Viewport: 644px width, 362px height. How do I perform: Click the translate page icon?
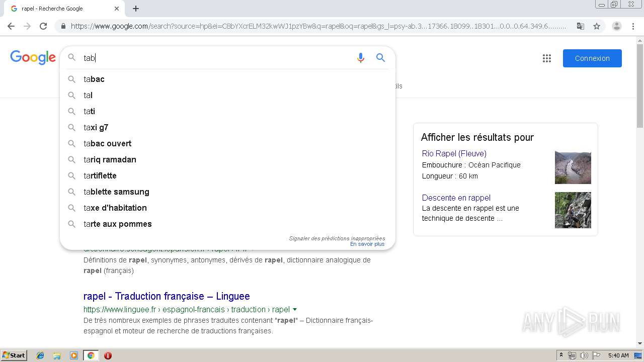tap(580, 26)
